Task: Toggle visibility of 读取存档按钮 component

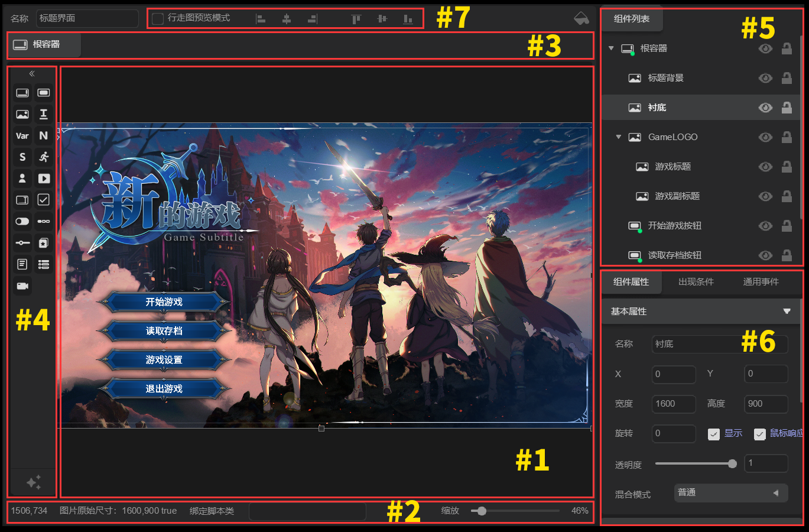Action: 765,255
